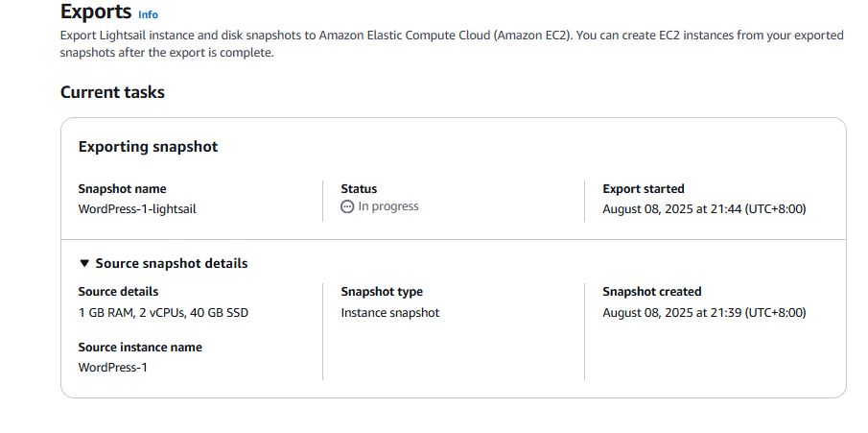Click the source details RAM and SSD text
Viewport: 868px width, 433px height.
pos(163,313)
